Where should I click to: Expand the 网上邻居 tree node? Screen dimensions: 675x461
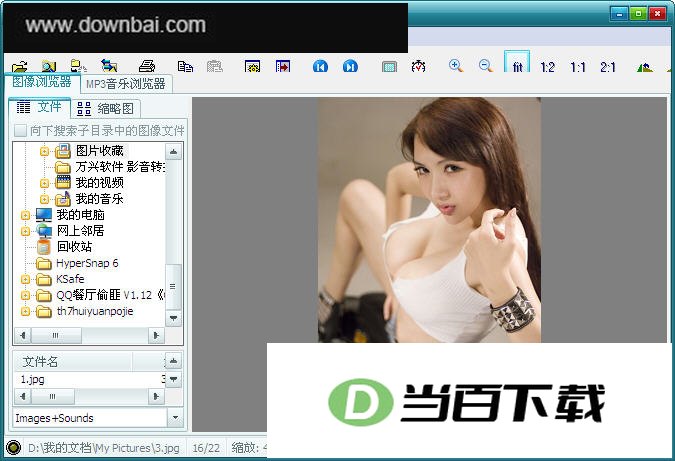pos(25,231)
